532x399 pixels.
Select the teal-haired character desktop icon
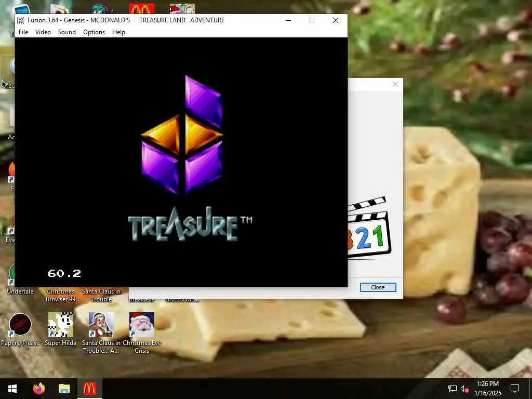click(101, 9)
